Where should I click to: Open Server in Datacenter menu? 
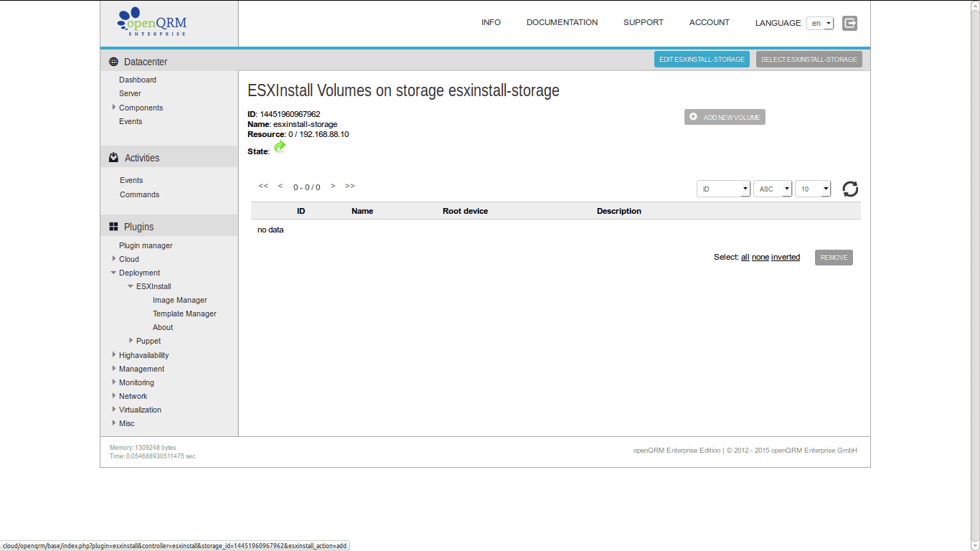[x=130, y=93]
